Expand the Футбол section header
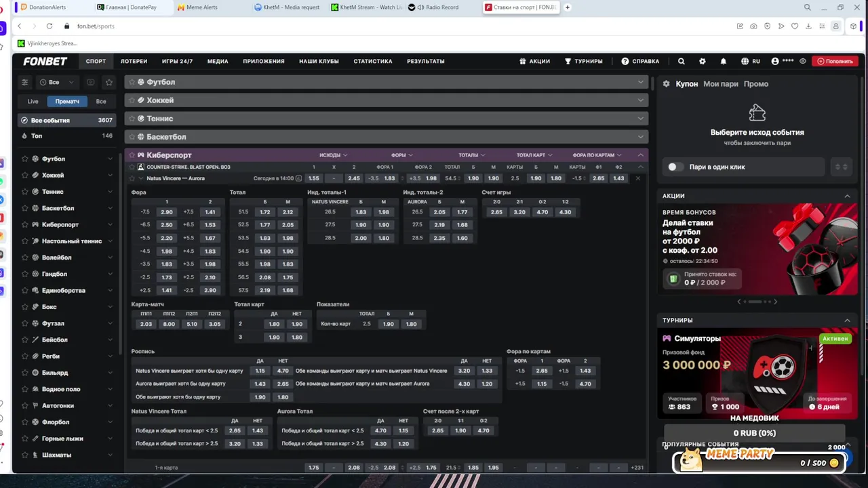The width and height of the screenshot is (868, 488). click(x=386, y=82)
